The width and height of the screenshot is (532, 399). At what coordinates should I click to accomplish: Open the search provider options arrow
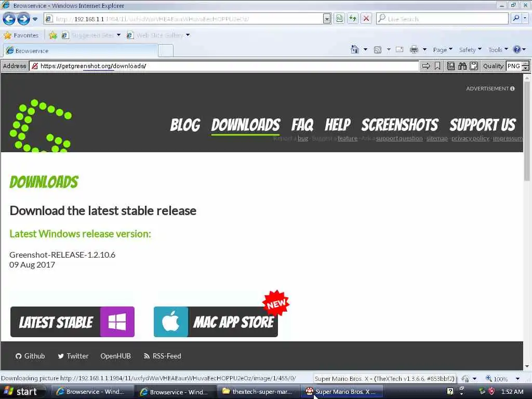[x=525, y=18]
